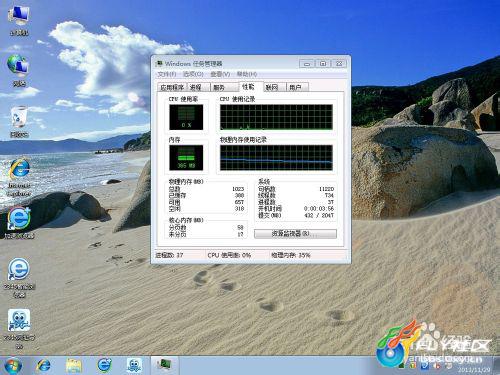Click the Task Manager taskbar button

[x=165, y=365]
